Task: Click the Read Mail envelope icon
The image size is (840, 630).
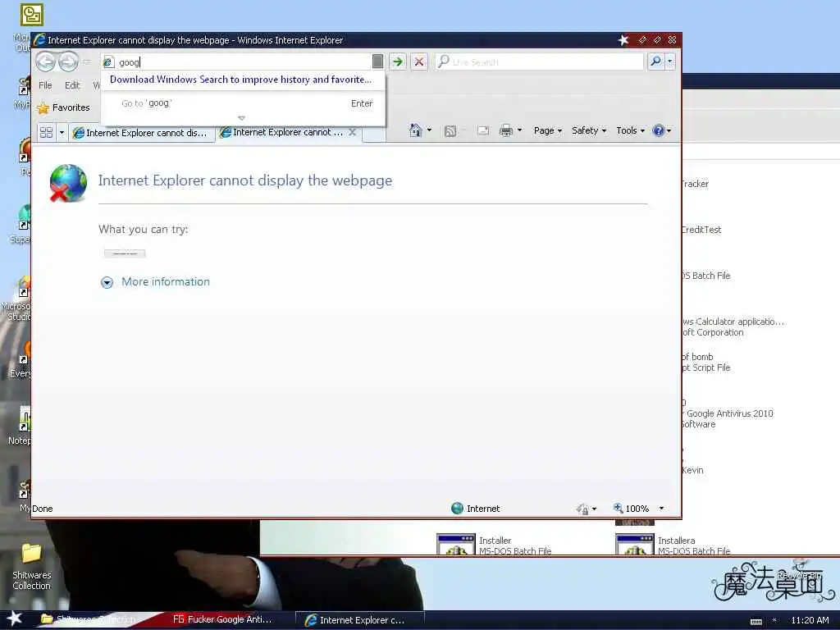Action: click(x=482, y=130)
